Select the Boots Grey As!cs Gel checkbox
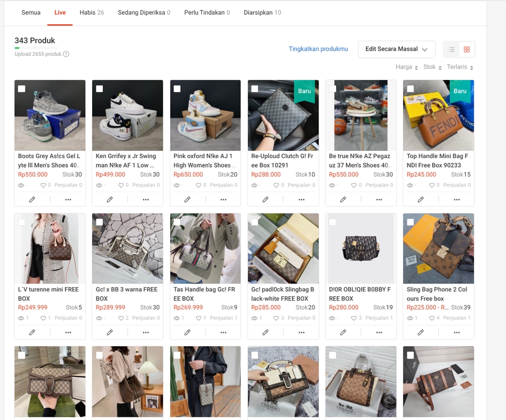This screenshot has width=506, height=420. tap(22, 89)
